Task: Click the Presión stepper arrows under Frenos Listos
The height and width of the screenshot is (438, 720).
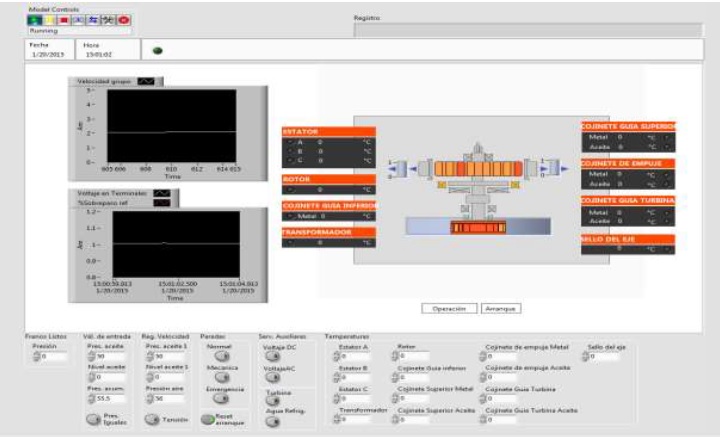Action: click(36, 357)
